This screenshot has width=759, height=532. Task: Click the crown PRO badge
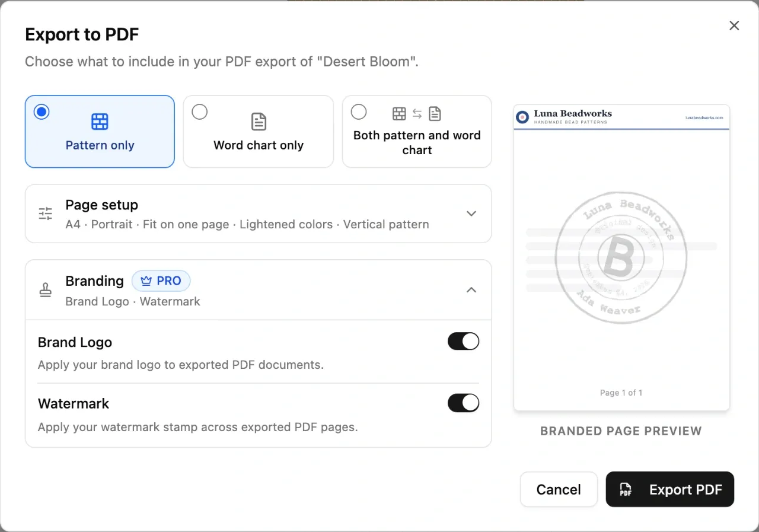coord(161,281)
